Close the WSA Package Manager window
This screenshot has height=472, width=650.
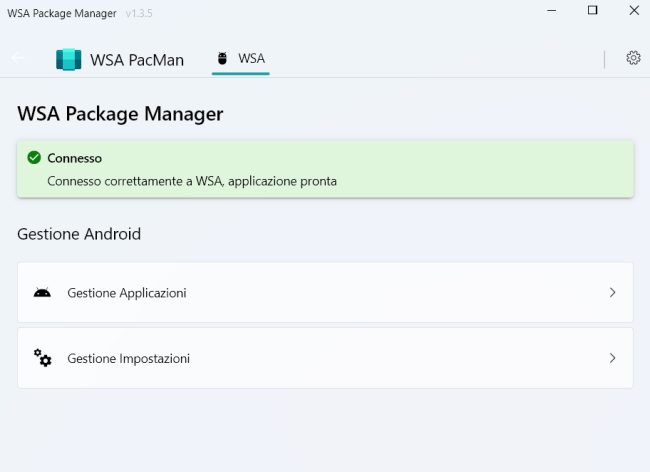point(634,10)
